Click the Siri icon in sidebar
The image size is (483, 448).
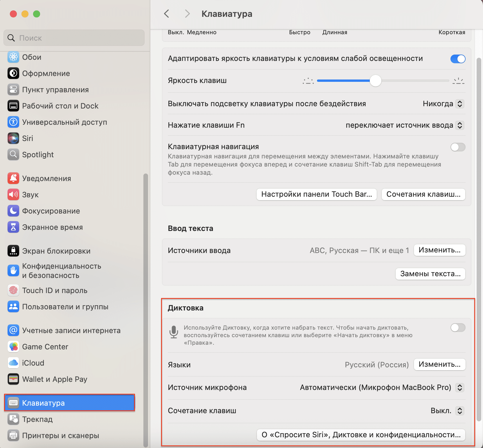(13, 138)
